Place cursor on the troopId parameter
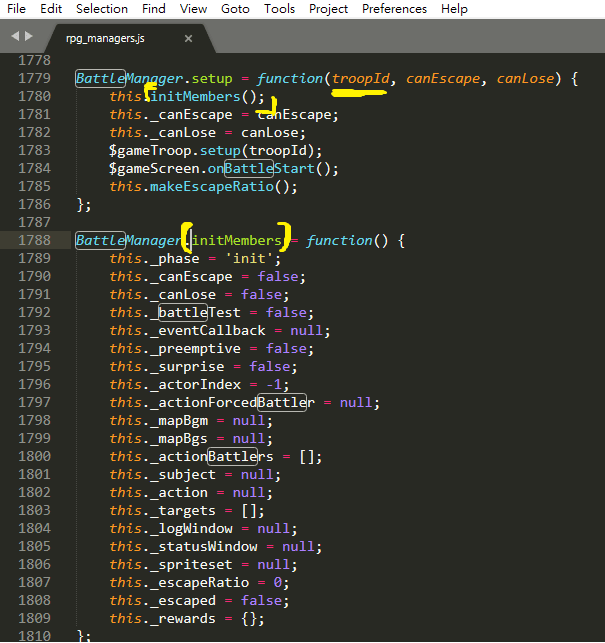605x643 pixels. [360, 78]
